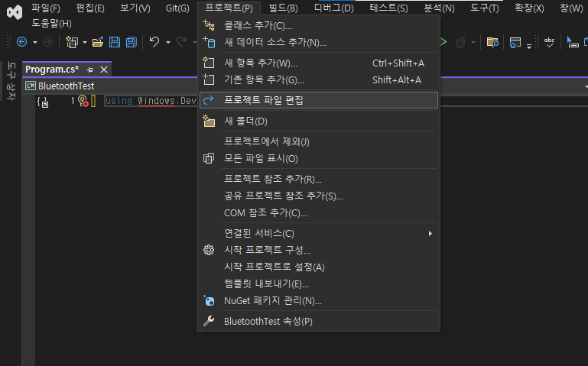Image resolution: width=588 pixels, height=366 pixels.
Task: Pin the Program.cs tab
Action: pos(89,70)
